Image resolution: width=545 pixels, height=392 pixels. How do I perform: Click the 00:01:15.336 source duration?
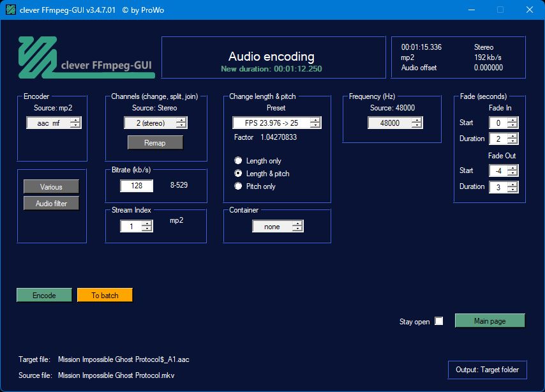click(422, 47)
